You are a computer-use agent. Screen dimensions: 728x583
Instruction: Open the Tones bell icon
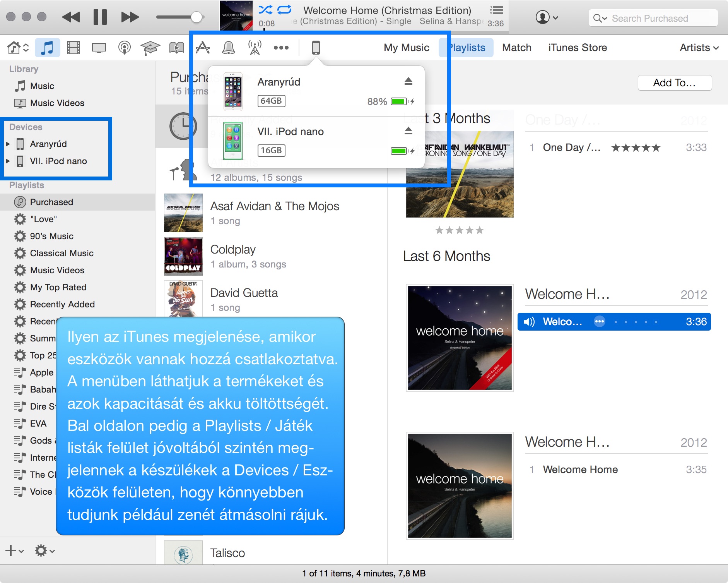[x=229, y=48]
